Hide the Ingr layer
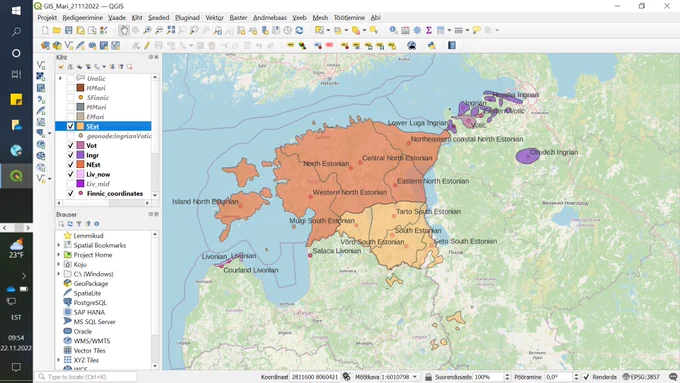Viewport: 680px width, 383px height. point(70,155)
